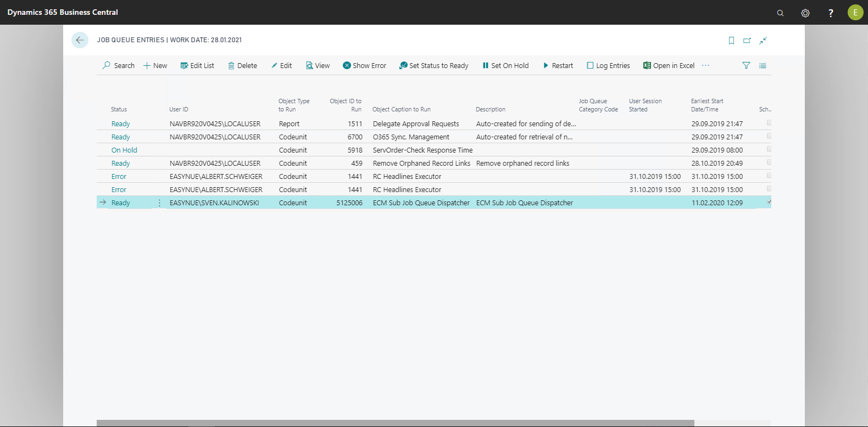This screenshot has width=868, height=427.
Task: Open the list view layout options
Action: click(x=763, y=65)
